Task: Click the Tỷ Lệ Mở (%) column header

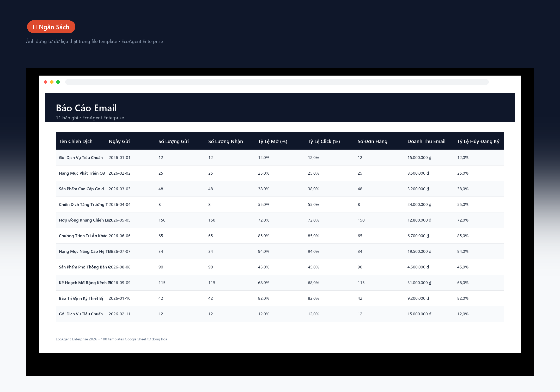Action: [273, 141]
